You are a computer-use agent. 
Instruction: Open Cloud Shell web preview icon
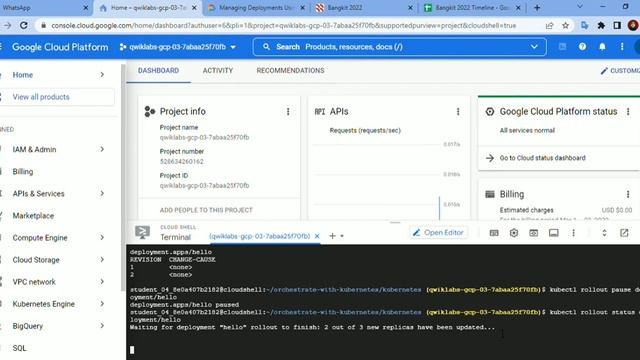533,233
